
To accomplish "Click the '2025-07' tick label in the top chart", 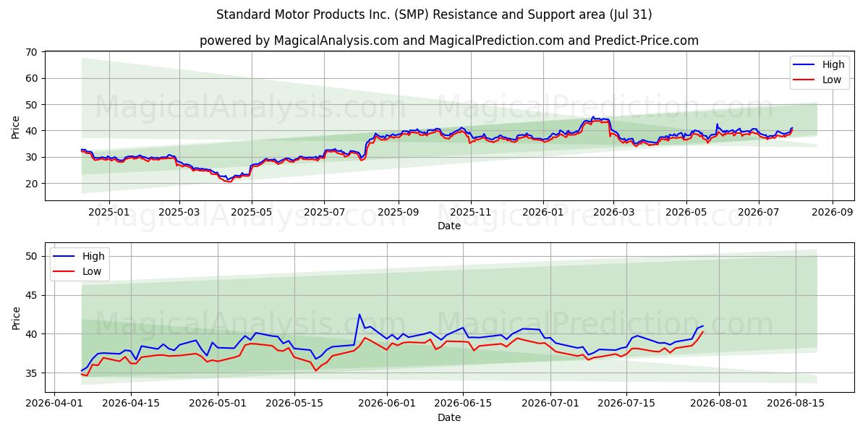I will (324, 213).
